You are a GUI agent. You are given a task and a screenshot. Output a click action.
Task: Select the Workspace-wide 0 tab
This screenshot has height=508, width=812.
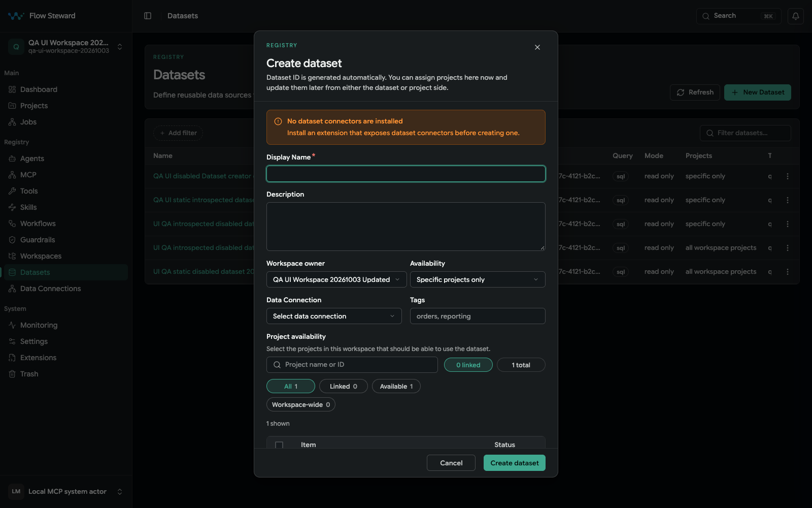(301, 404)
